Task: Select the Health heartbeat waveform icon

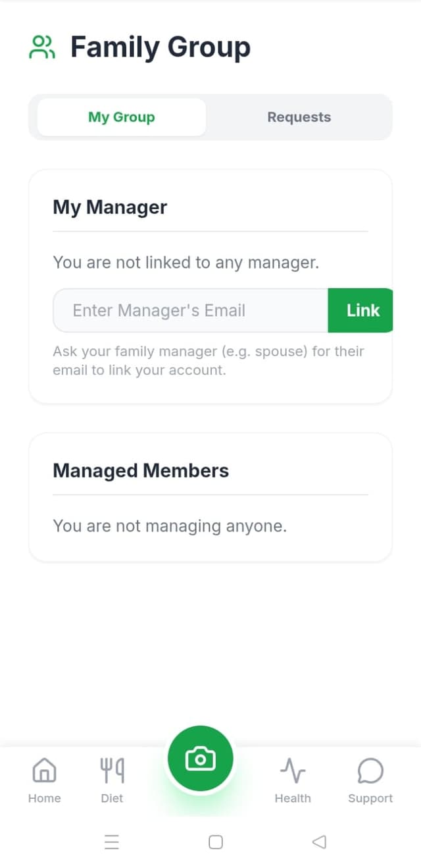Action: click(x=292, y=769)
